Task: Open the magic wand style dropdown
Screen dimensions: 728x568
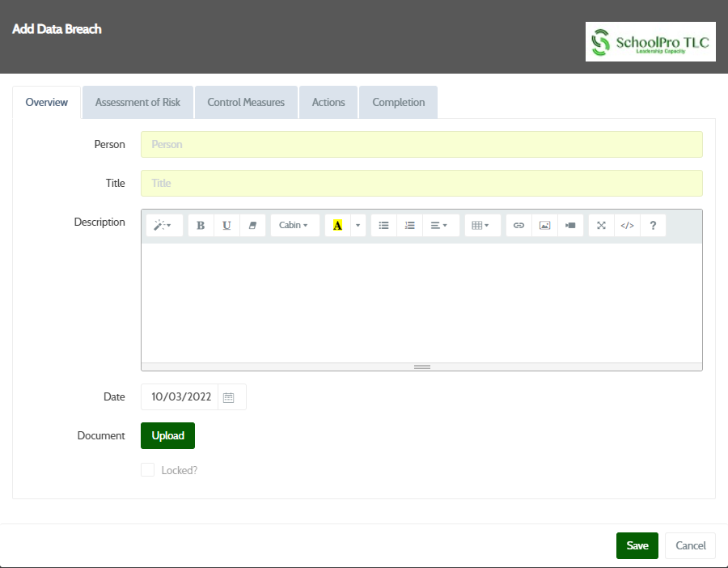Action: pos(163,226)
